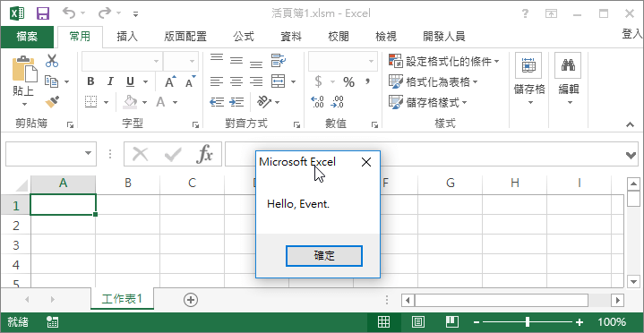Click the Paste clipboard icon
Viewport: 644px width, 333px height.
(24, 69)
